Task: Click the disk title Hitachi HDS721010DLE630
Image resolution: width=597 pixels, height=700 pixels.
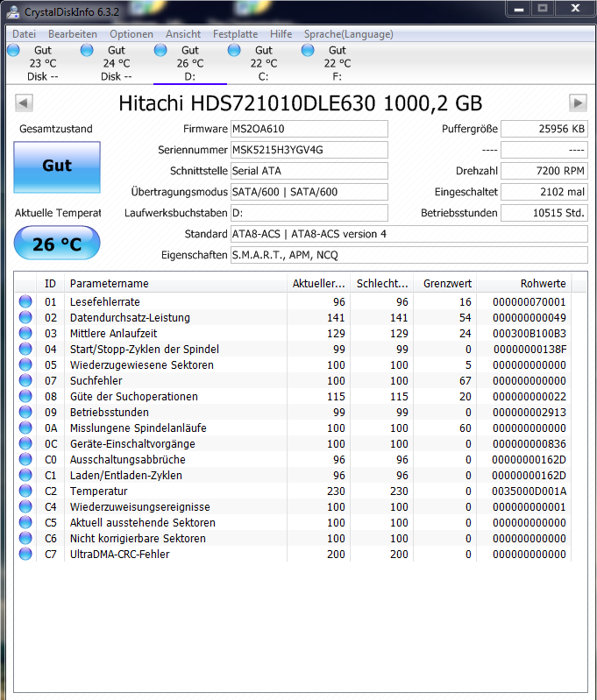Action: click(x=301, y=103)
